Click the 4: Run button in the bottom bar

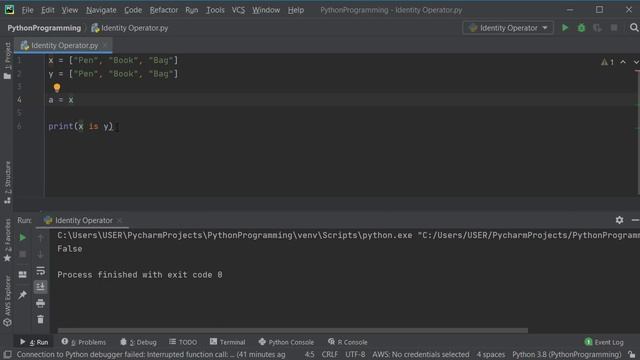coord(34,342)
